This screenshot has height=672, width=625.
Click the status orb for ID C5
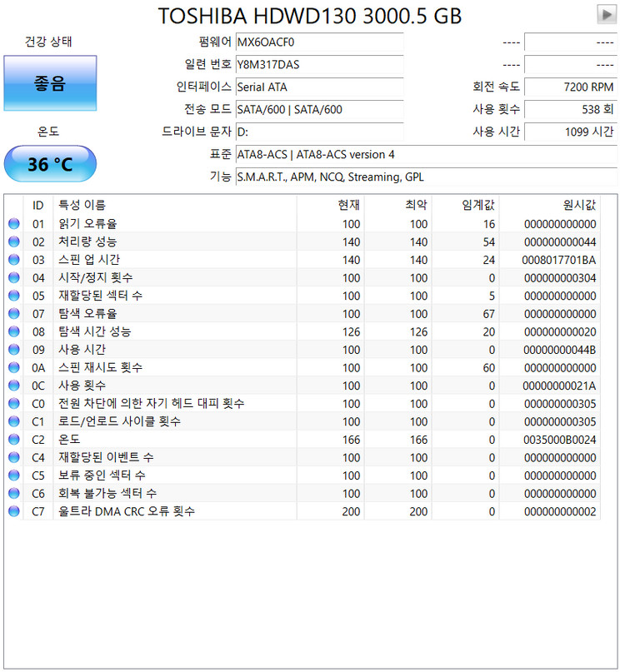click(x=14, y=475)
